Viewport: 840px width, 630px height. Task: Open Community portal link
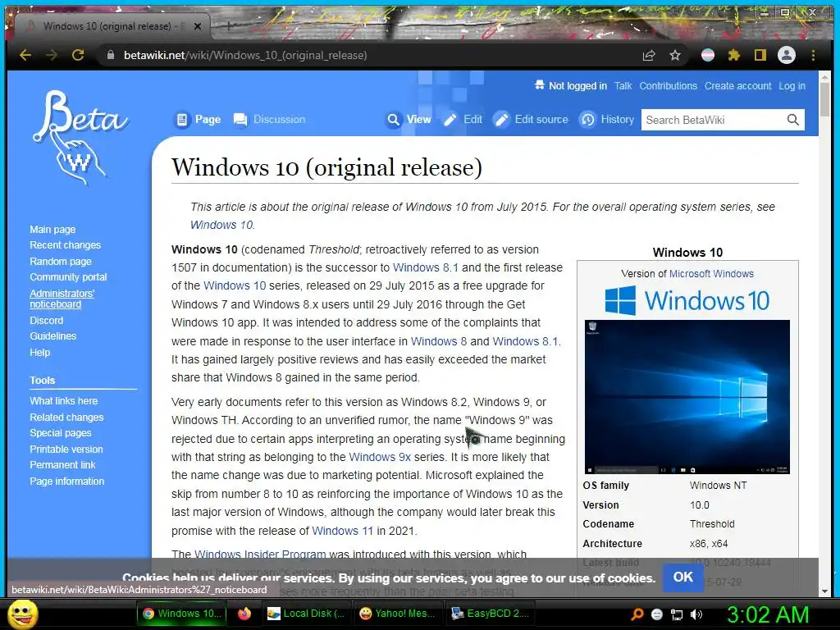pos(68,277)
